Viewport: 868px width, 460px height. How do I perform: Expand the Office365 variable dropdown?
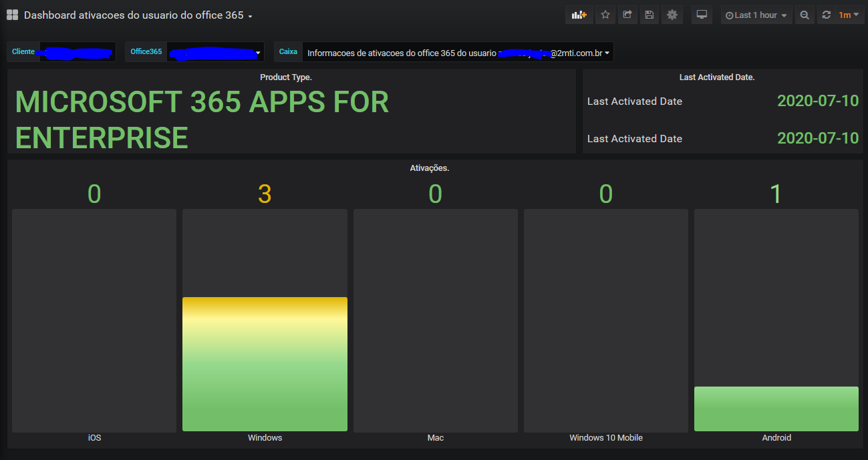point(214,52)
